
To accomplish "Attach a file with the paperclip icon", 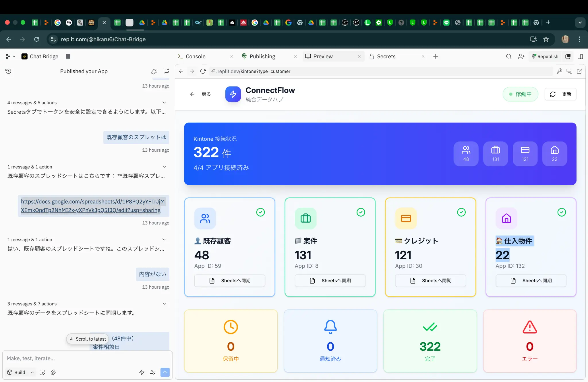I will point(53,372).
